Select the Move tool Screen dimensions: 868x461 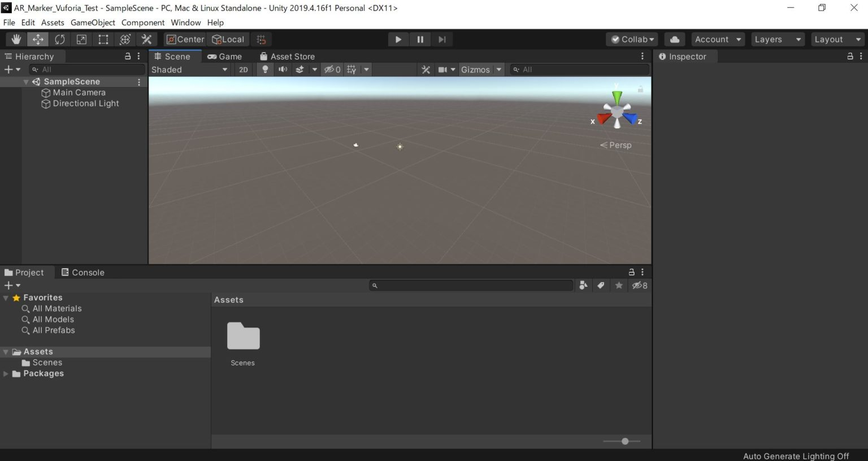click(37, 39)
